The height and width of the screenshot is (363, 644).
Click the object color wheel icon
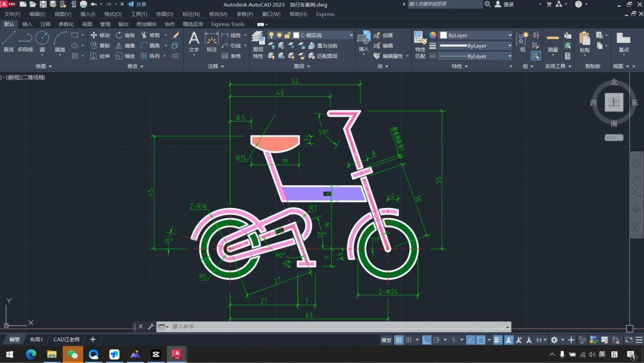[x=433, y=35]
